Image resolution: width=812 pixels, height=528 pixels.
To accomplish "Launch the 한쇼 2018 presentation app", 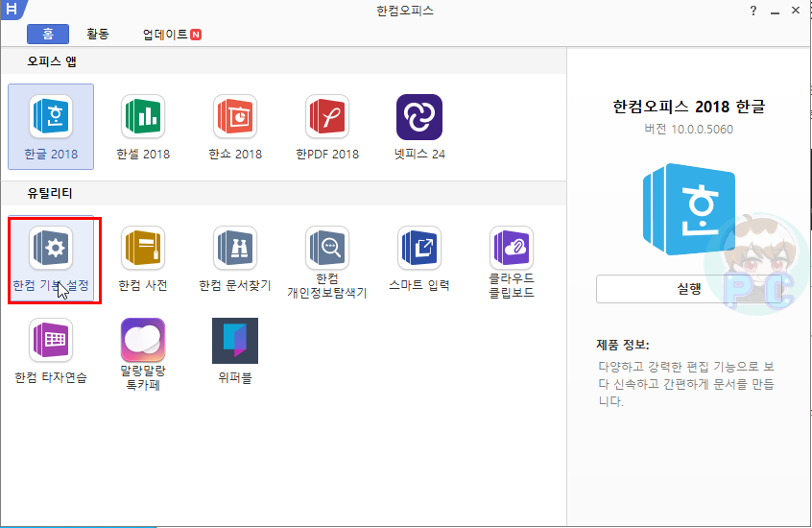I will click(235, 127).
